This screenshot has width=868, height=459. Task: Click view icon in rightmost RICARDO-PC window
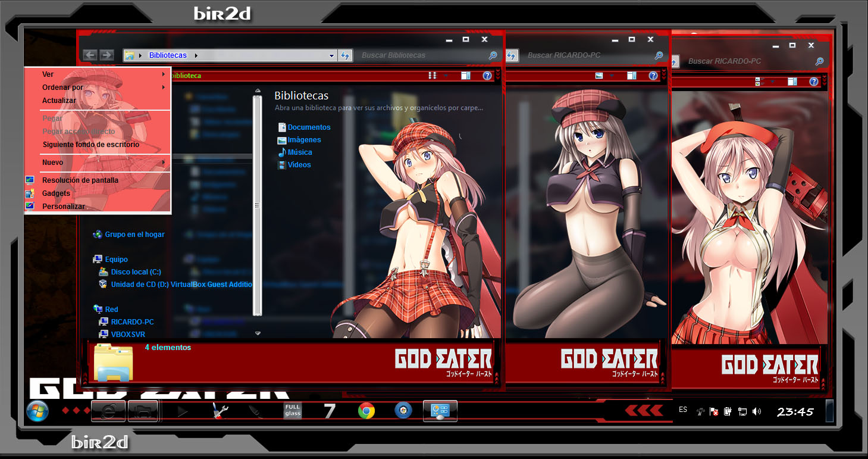760,81
